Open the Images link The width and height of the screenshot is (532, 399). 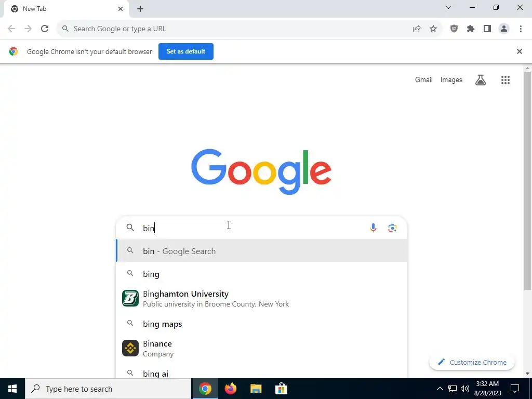pyautogui.click(x=451, y=79)
